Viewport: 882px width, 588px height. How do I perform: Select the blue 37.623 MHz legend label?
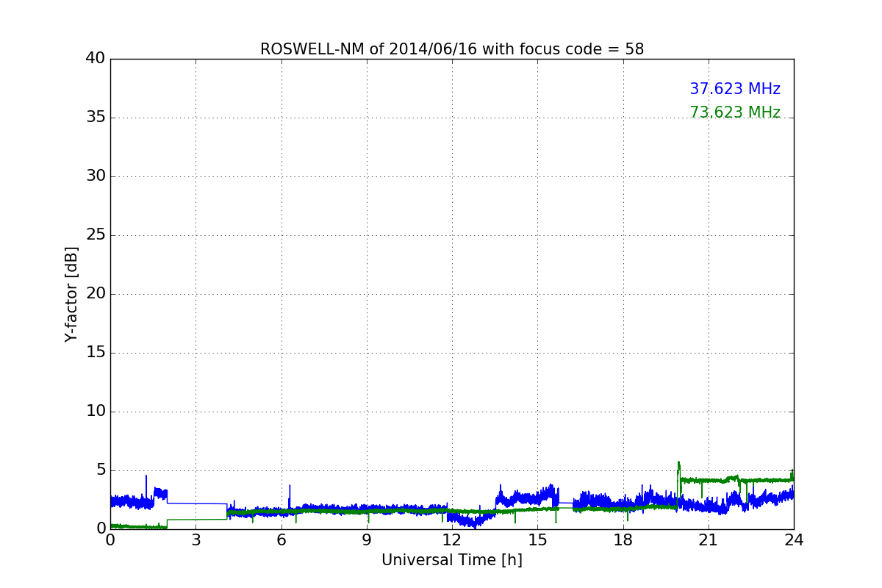(x=735, y=89)
